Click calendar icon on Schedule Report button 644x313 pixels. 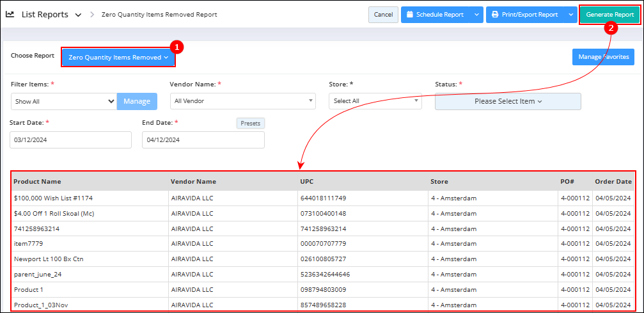[x=410, y=15]
